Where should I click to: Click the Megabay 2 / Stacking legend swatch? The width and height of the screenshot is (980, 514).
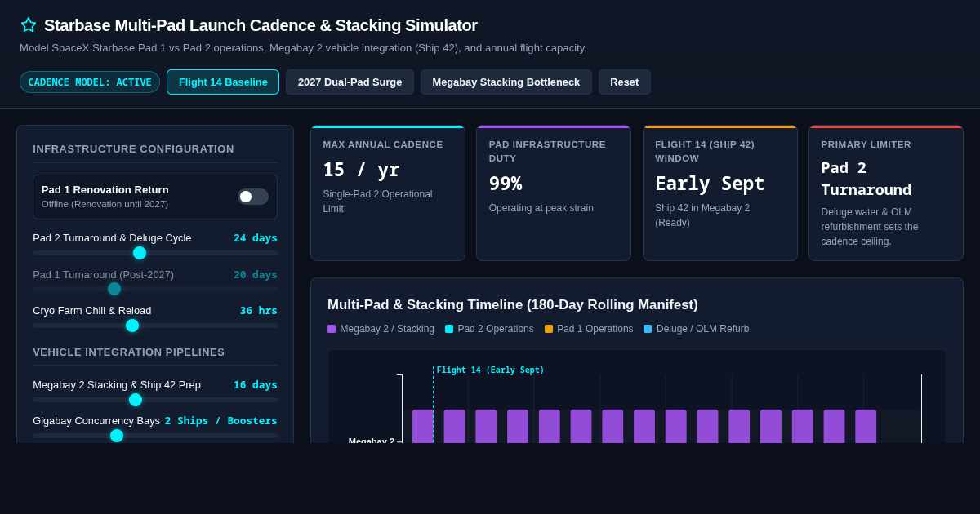tap(332, 329)
